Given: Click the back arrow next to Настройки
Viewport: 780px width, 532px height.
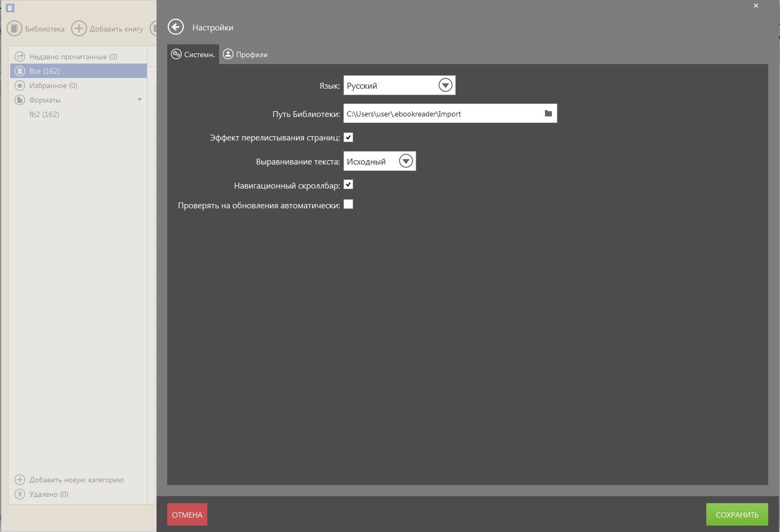Looking at the screenshot, I should (176, 27).
